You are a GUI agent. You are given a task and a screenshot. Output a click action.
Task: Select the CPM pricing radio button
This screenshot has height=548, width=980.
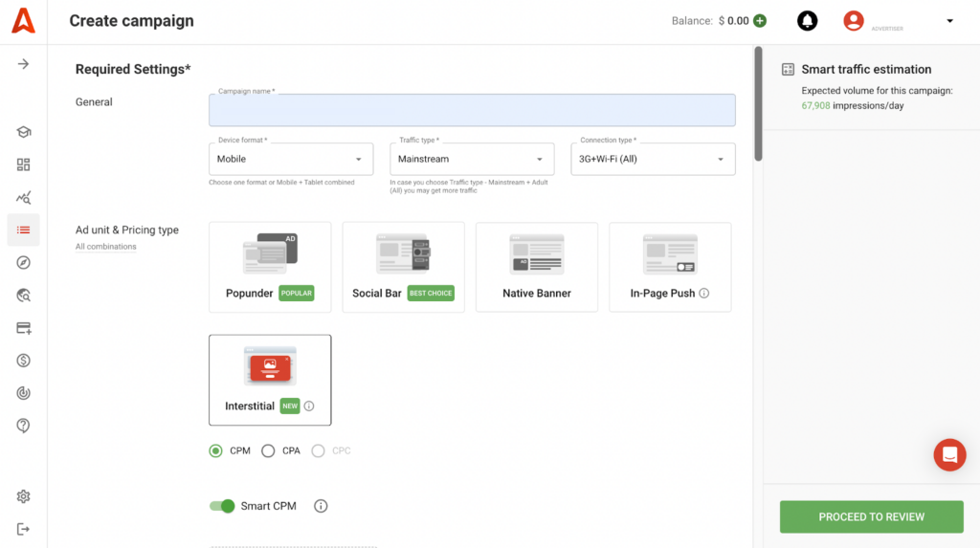216,450
